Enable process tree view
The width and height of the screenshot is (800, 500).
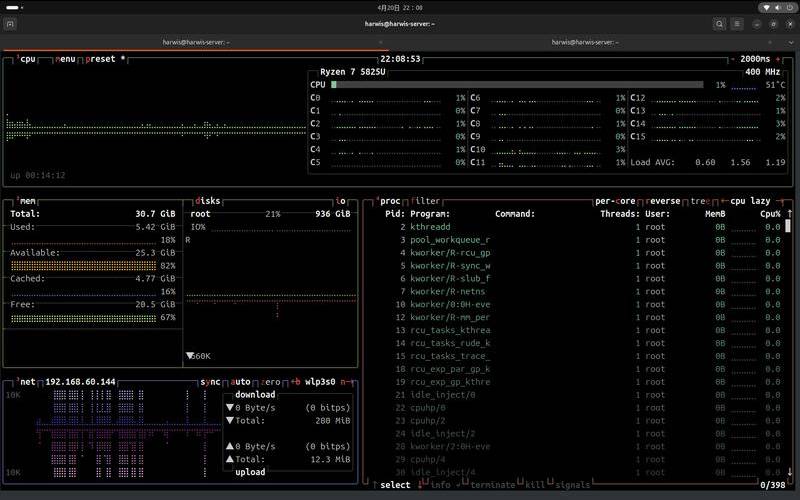coord(701,201)
